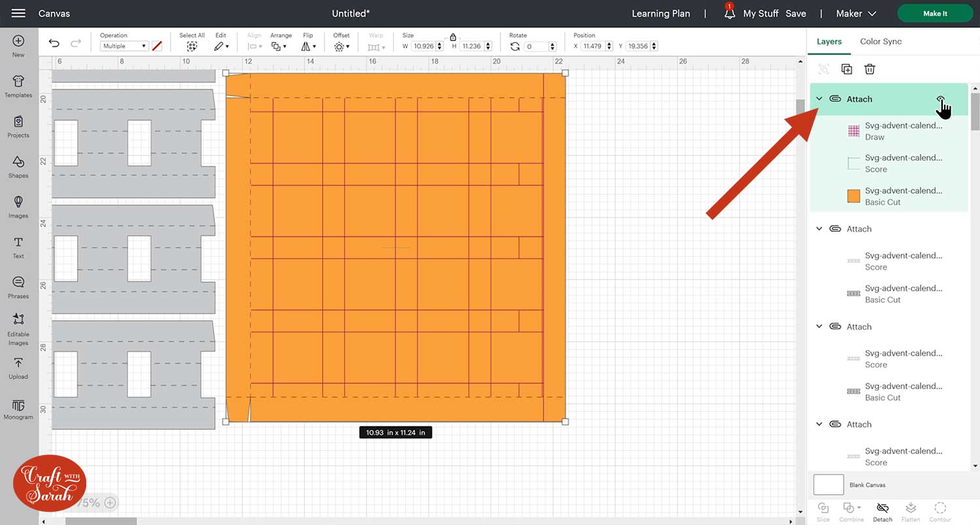This screenshot has height=525, width=980.
Task: Open the Operation dropdown
Action: click(x=124, y=46)
